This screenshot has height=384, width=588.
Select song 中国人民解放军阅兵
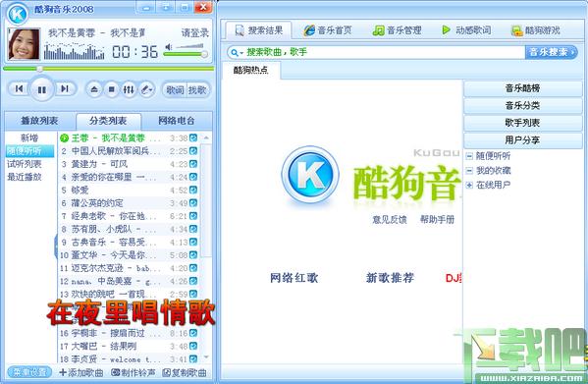[129, 150]
